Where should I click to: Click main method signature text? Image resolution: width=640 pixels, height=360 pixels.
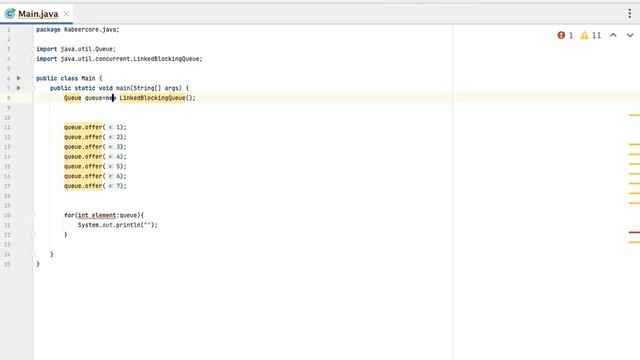tap(120, 88)
